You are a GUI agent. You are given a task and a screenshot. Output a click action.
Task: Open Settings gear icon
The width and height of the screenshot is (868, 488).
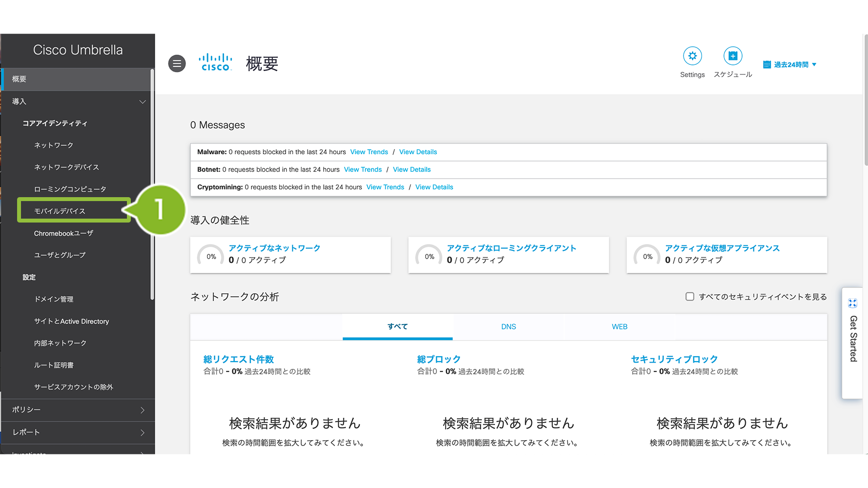692,56
